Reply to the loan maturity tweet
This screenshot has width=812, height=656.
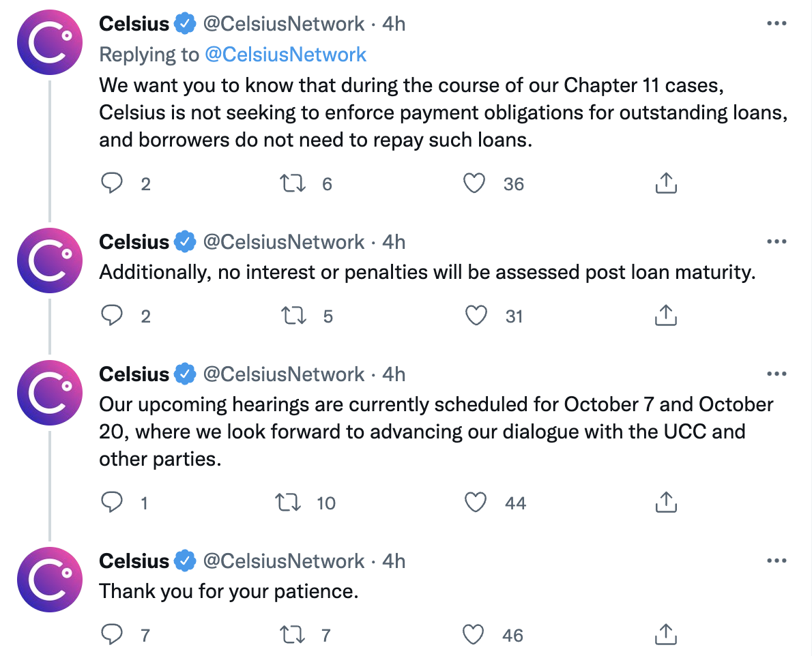[x=111, y=315]
